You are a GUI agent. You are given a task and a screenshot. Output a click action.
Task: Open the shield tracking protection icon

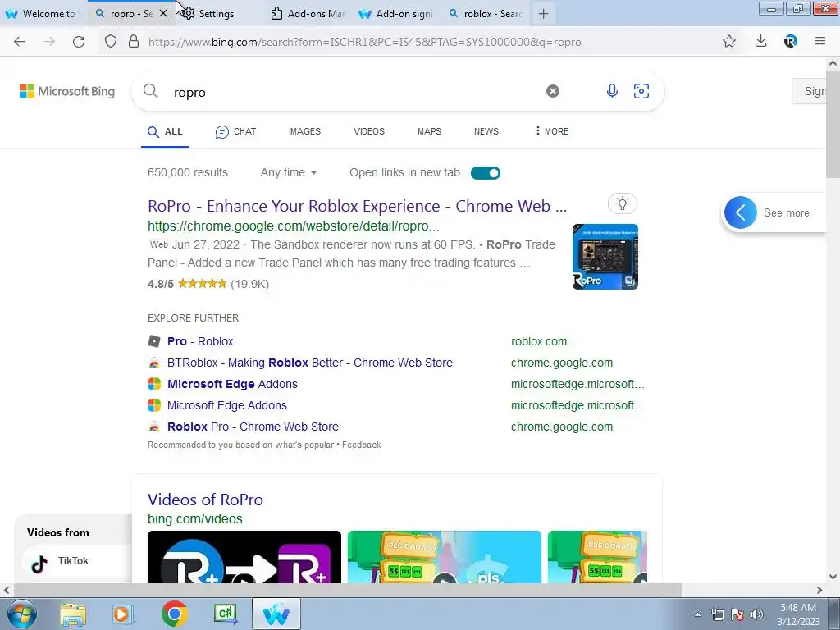click(111, 42)
